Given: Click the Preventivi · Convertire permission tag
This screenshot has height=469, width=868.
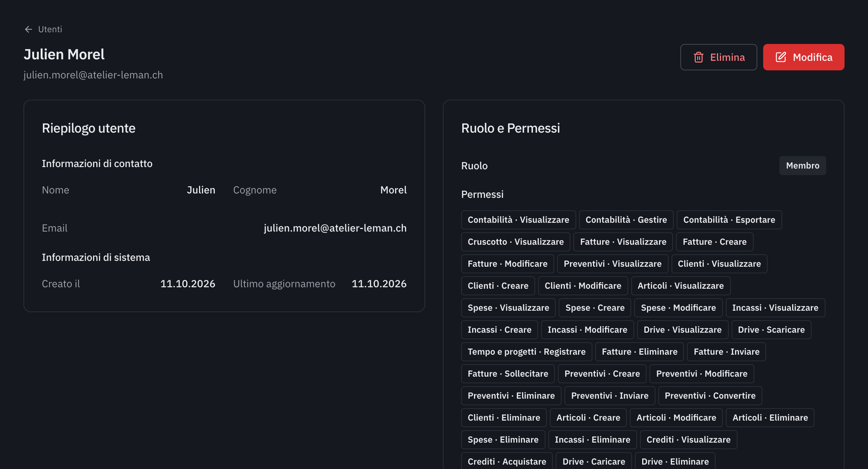Looking at the screenshot, I should 710,396.
